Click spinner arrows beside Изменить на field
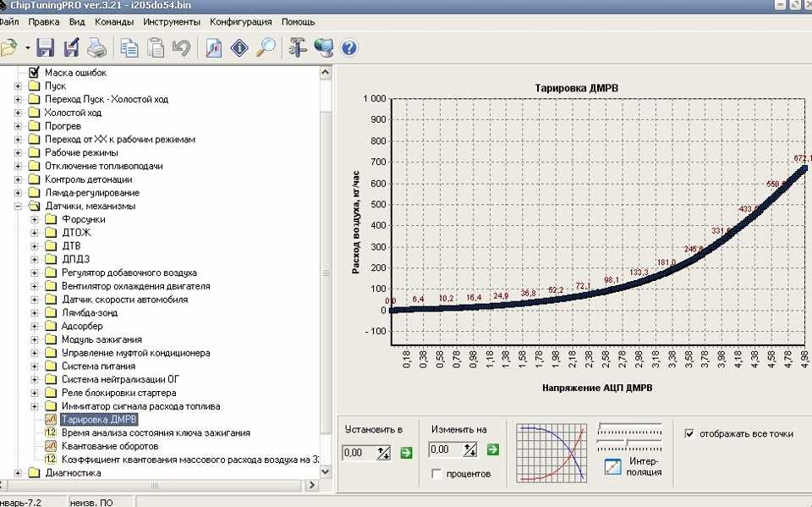Image resolution: width=812 pixels, height=507 pixels. [469, 449]
